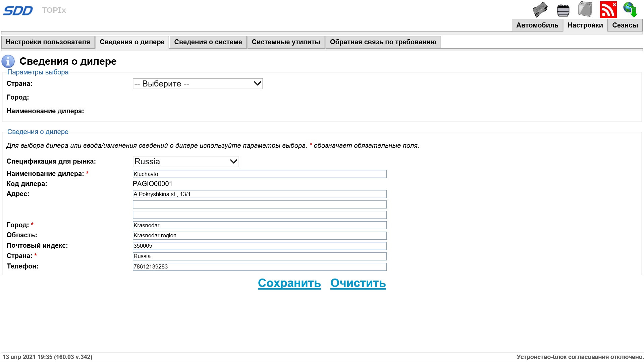Open Настройки пользователя tab
This screenshot has height=362, width=644.
(x=48, y=42)
